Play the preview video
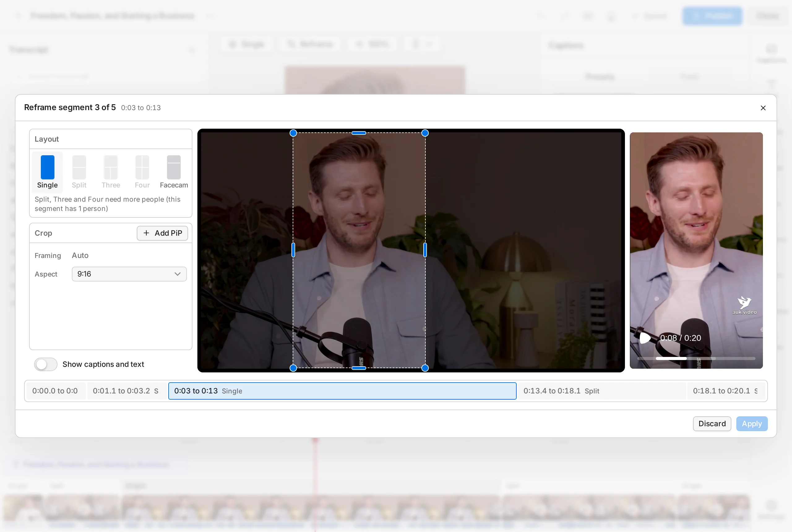The width and height of the screenshot is (792, 532). point(644,338)
